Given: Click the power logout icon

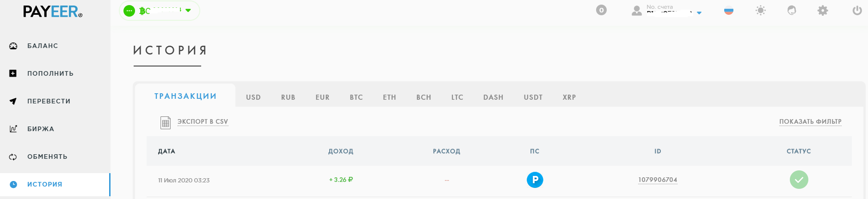Looking at the screenshot, I should coord(857,10).
